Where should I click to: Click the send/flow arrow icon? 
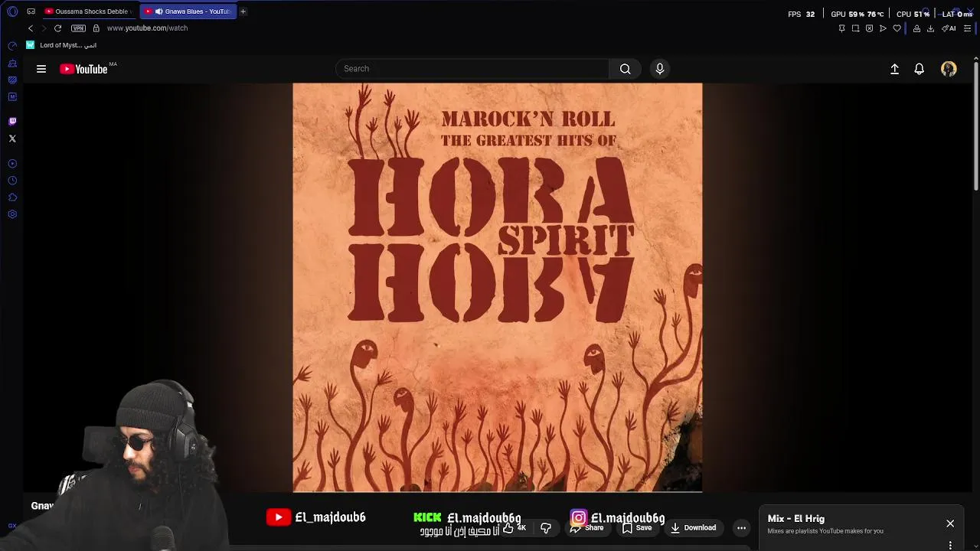coord(883,28)
